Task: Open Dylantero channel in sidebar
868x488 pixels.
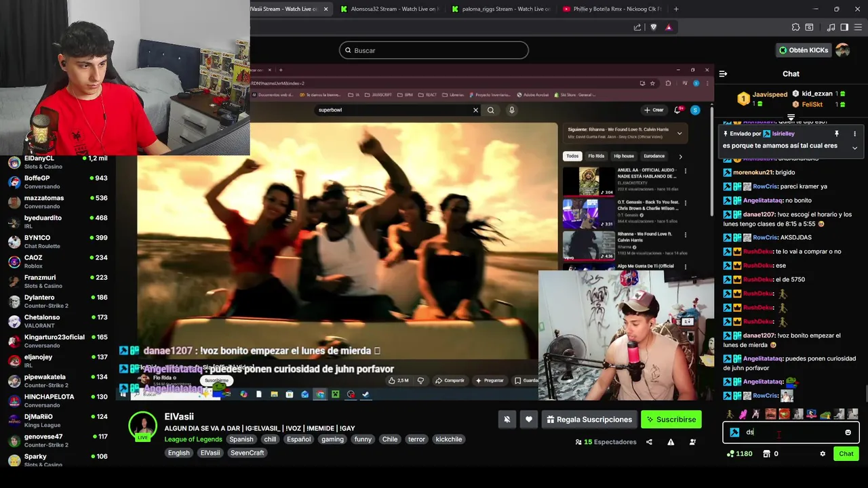Action: (58, 301)
